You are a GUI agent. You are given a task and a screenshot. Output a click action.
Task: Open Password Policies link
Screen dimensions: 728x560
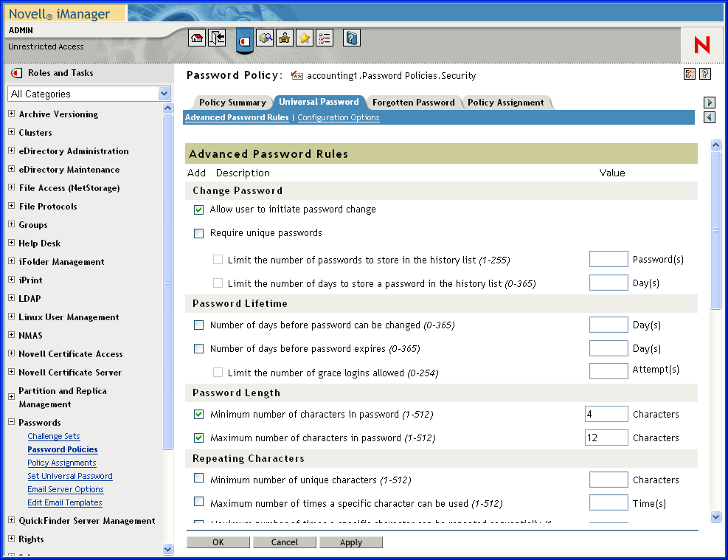[63, 449]
